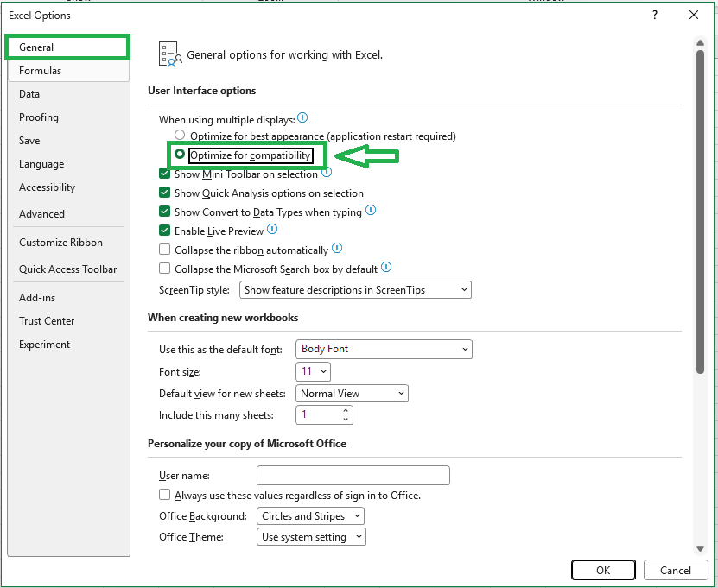Go to the Proofing category
This screenshot has height=588, width=718.
coord(68,117)
